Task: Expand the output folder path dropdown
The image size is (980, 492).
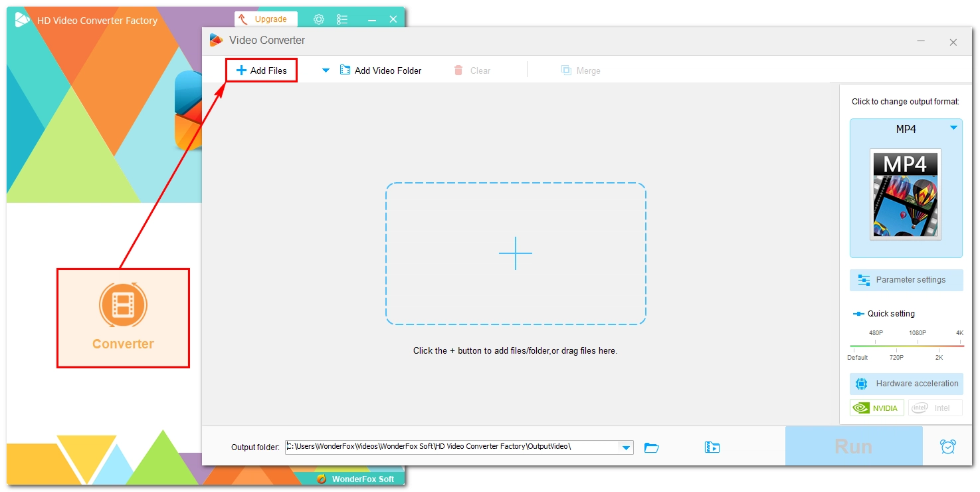Action: [x=626, y=447]
